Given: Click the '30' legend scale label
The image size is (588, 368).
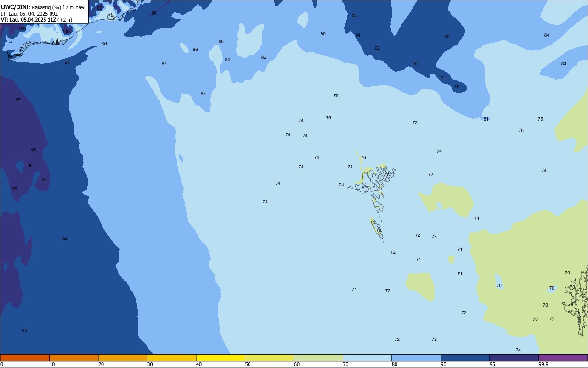Looking at the screenshot, I should (x=150, y=364).
